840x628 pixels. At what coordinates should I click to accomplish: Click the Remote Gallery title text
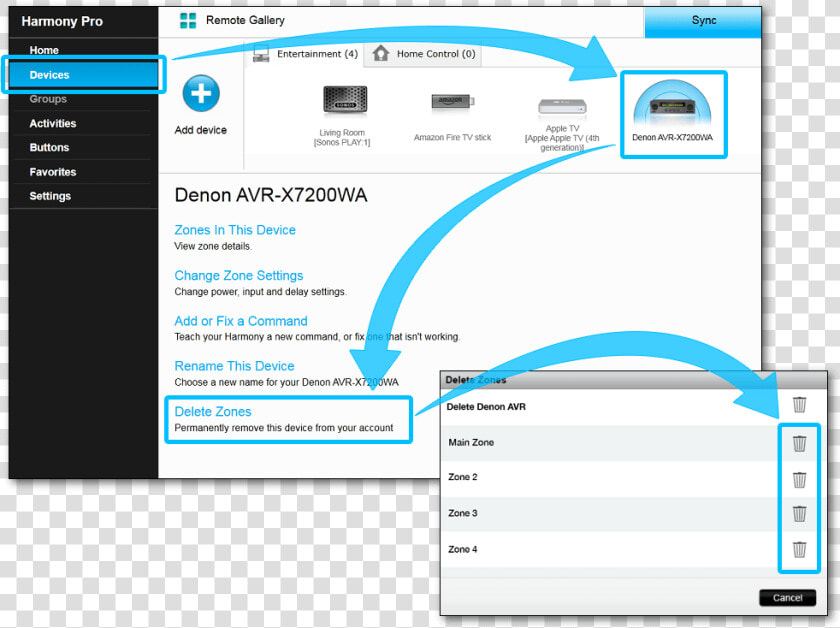(245, 20)
